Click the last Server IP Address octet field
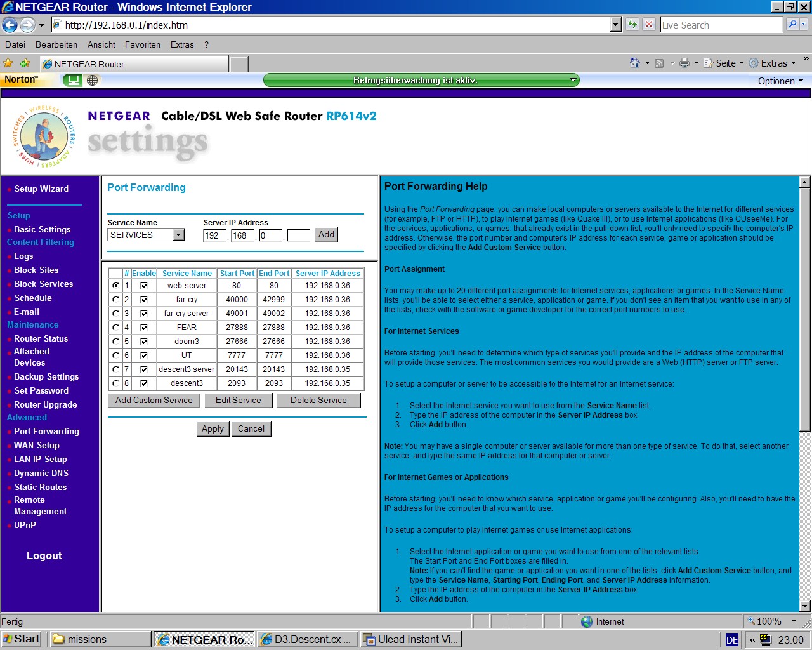812x650 pixels. 298,235
